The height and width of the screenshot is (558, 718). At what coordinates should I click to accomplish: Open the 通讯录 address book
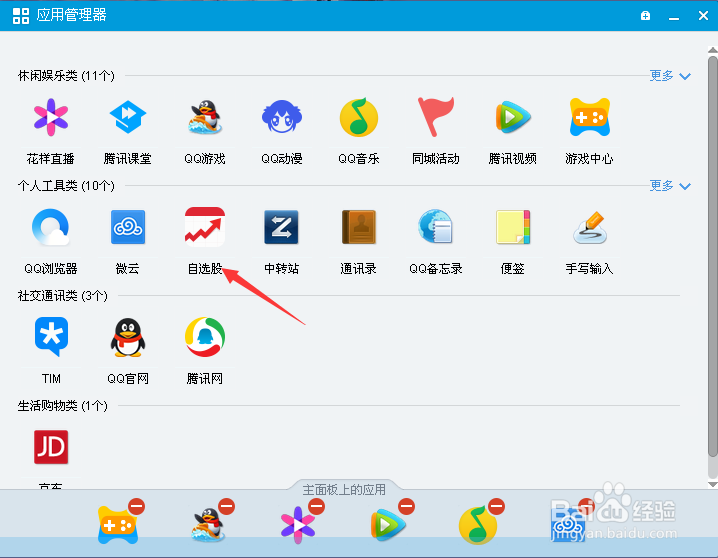(359, 227)
